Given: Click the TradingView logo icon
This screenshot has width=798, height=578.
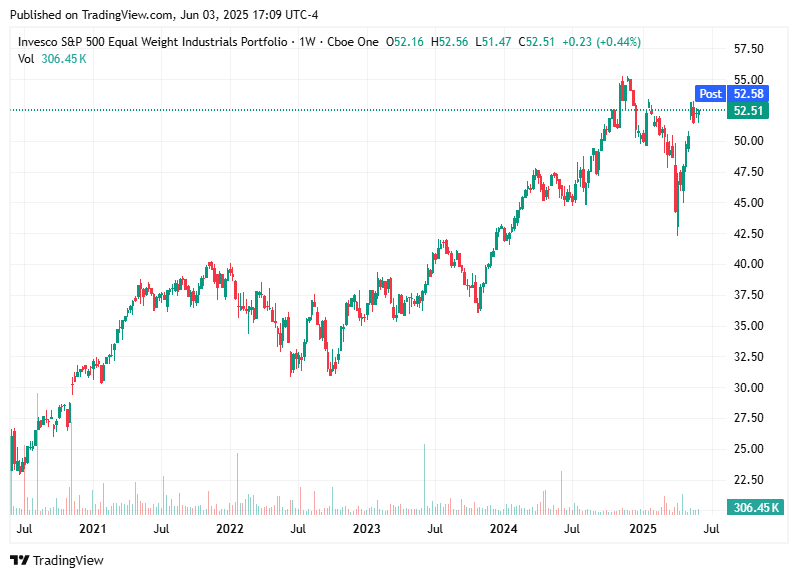Looking at the screenshot, I should coord(20,560).
